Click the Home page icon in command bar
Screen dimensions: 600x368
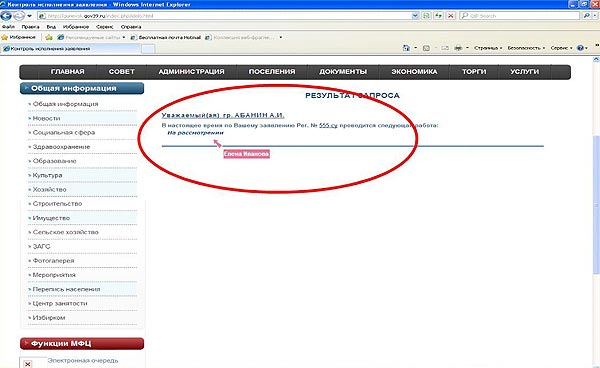pyautogui.click(x=406, y=48)
